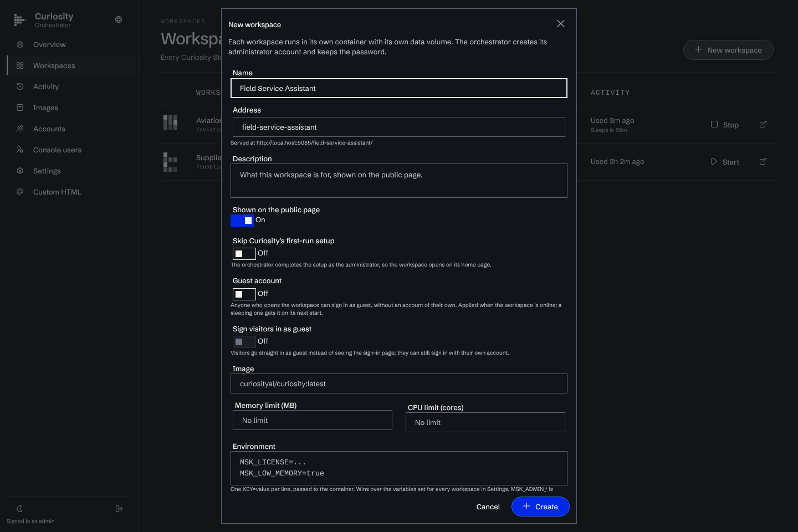Screen dimensions: 798x532
Task: Turn off Shown on the public page
Action: pyautogui.click(x=242, y=221)
